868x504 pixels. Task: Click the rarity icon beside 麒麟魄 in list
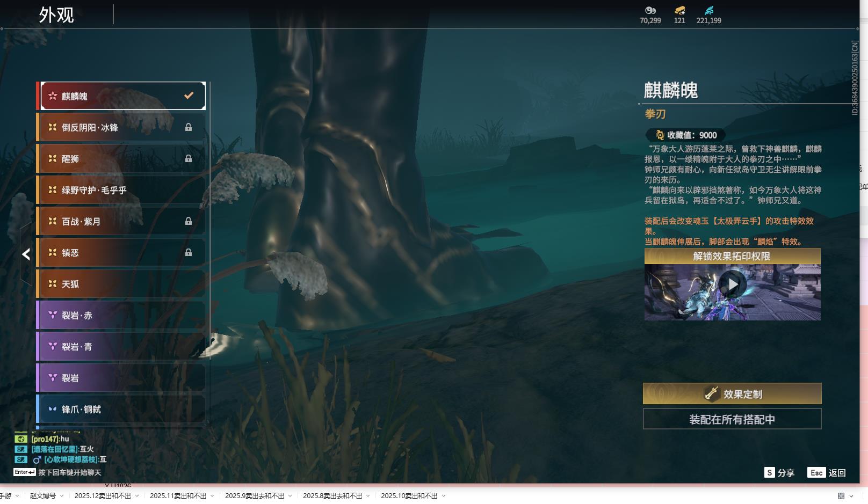[53, 96]
